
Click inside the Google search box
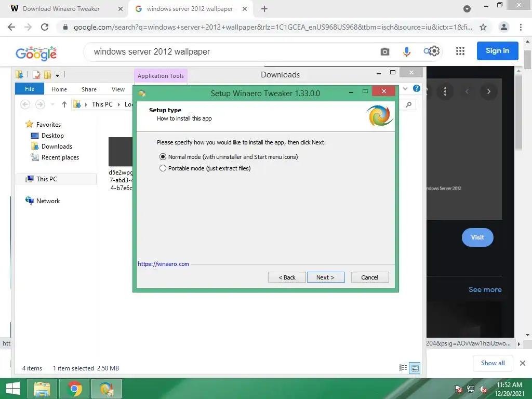(231, 51)
